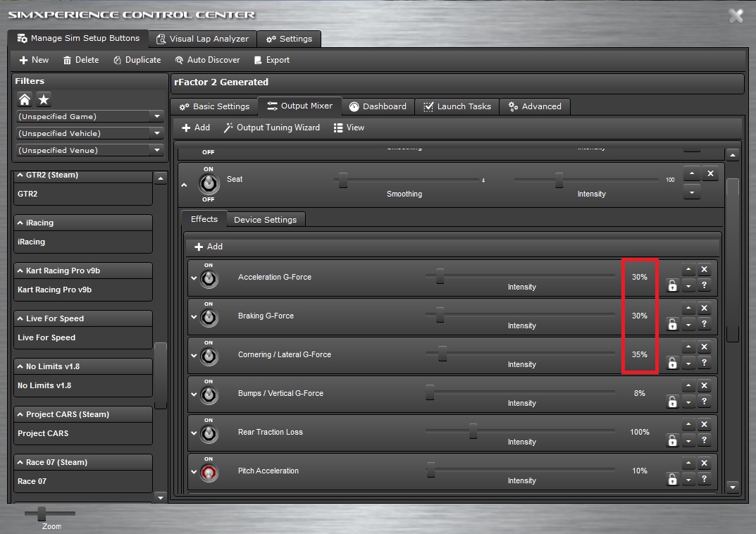Image resolution: width=756 pixels, height=534 pixels.
Task: Toggle the Pitch Acceleration red knob
Action: 209,473
